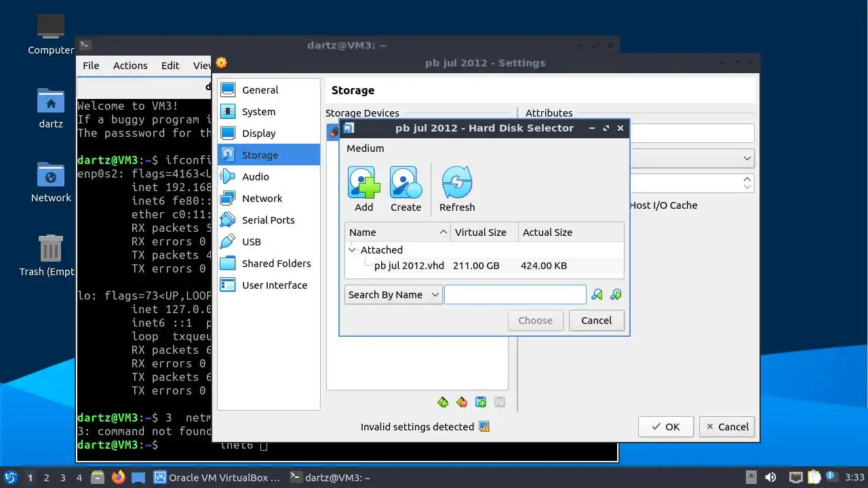
Task: Open the Audio settings category
Action: 269,177
